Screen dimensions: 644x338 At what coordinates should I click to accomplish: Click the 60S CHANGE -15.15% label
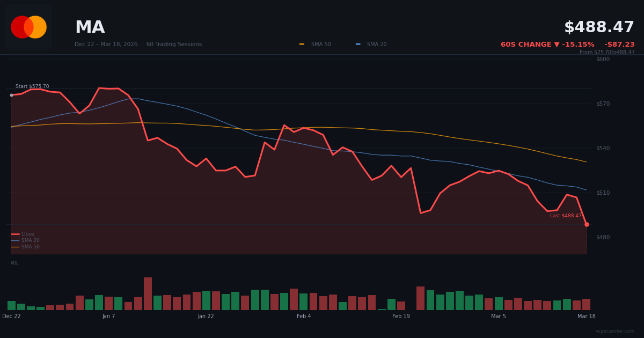pyautogui.click(x=547, y=45)
